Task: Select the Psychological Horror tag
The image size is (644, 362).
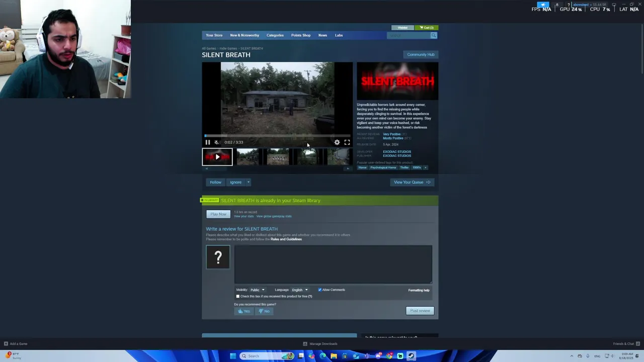Action: (x=383, y=167)
